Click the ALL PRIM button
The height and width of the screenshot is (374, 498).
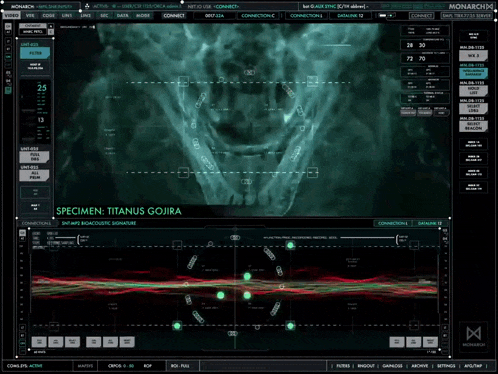click(35, 175)
